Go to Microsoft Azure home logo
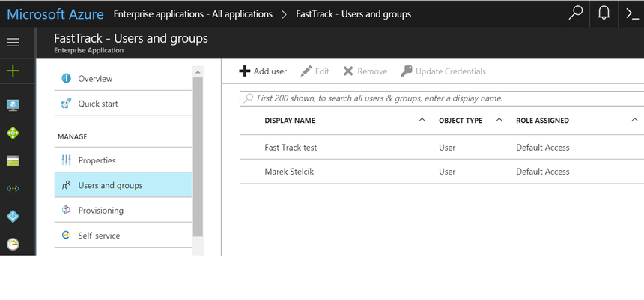 click(55, 14)
